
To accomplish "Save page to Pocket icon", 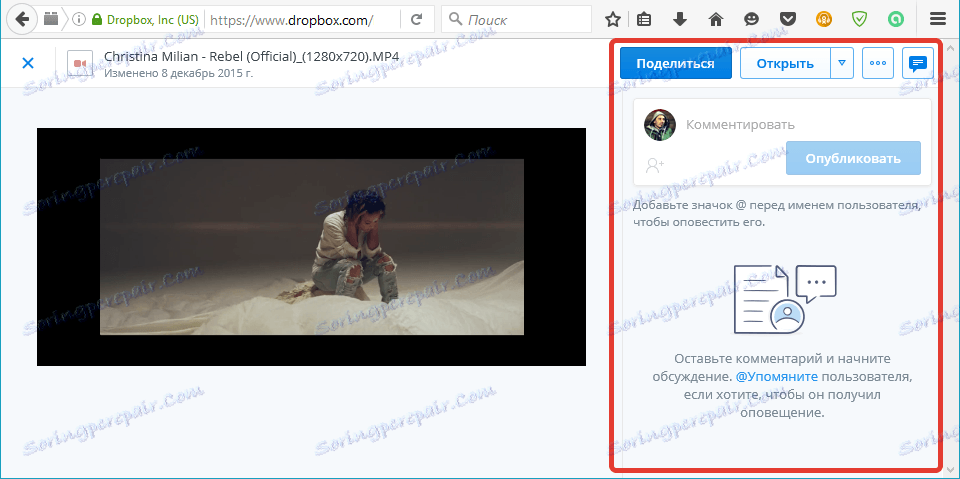I will tap(787, 20).
